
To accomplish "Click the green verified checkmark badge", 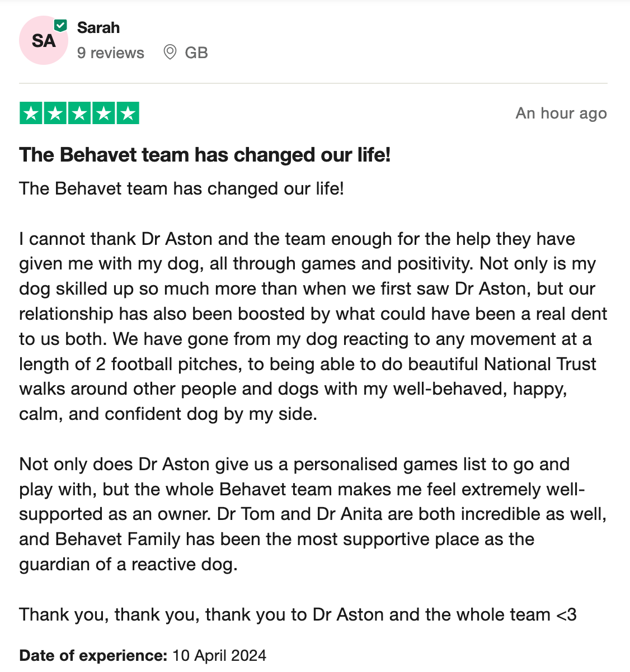I will (60, 26).
